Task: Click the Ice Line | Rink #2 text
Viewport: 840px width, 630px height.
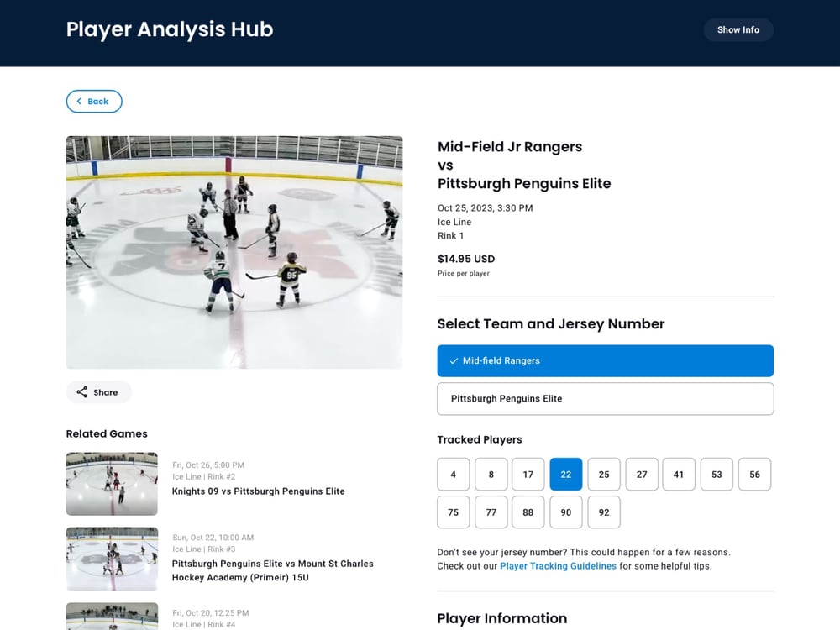Action: 204,477
